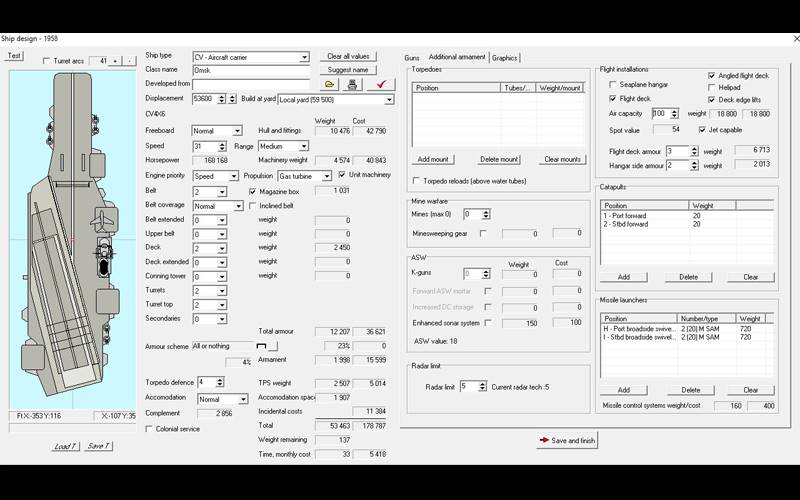Image resolution: width=800 pixels, height=500 pixels.
Task: Uncheck the Angled flight deck option
Action: [712, 75]
